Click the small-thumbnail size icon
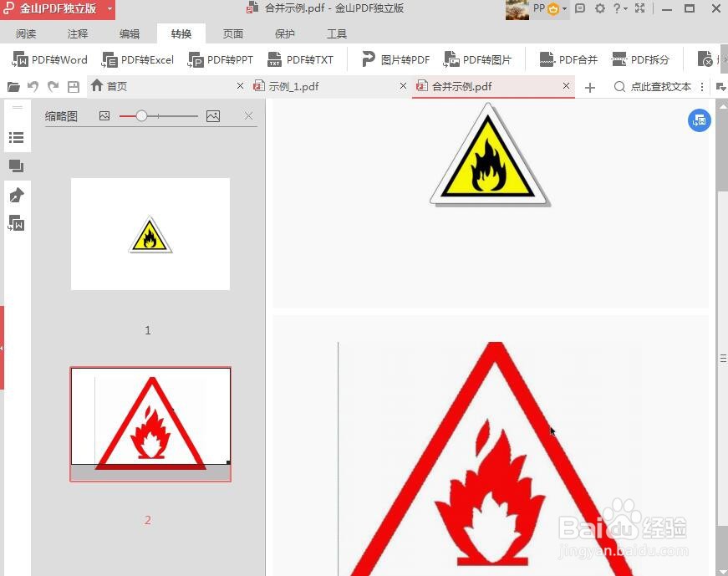 click(104, 116)
